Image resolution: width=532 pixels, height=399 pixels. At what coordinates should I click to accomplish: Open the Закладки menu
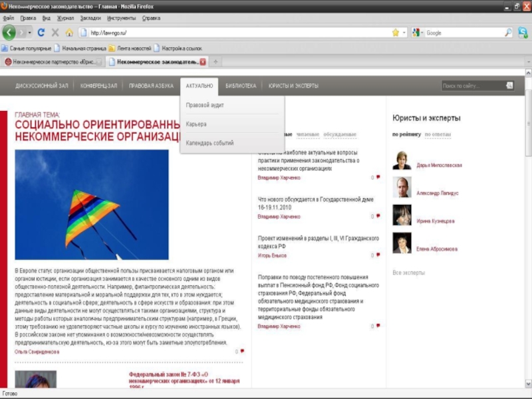pyautogui.click(x=90, y=19)
